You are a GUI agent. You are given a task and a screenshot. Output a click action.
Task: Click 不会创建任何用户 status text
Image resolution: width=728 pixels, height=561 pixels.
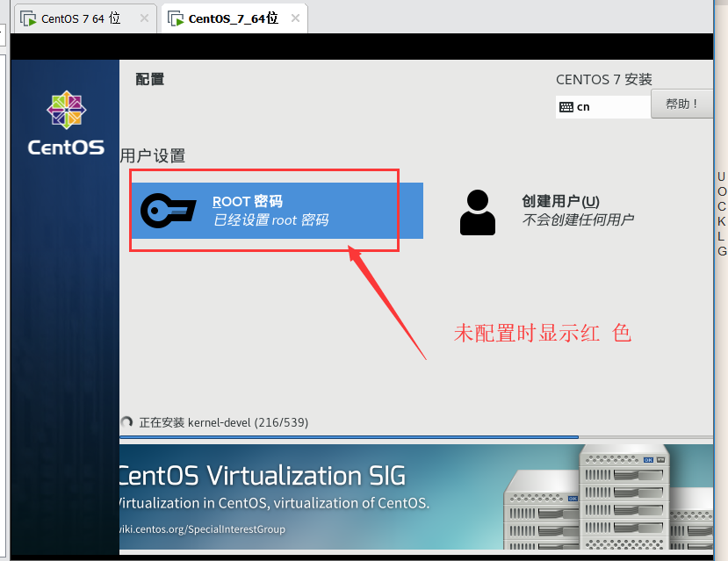click(x=578, y=219)
